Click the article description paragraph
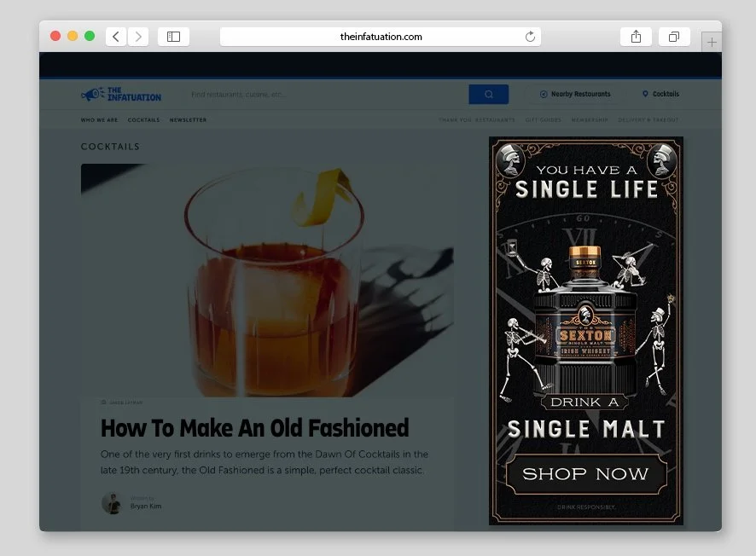Screen dimensions: 756x556 265,462
